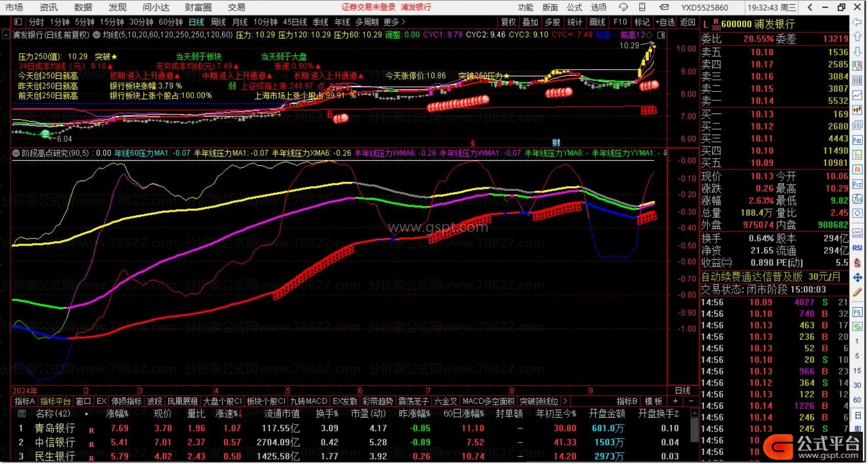The image size is (868, 464).
Task: Click the refresh/sync icon in title bar
Action: click(x=623, y=7)
